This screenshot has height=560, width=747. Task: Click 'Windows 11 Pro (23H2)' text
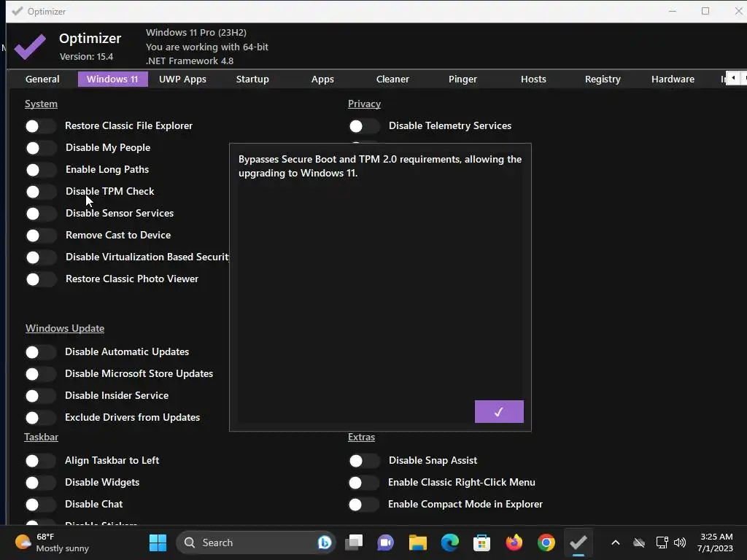[x=196, y=32]
